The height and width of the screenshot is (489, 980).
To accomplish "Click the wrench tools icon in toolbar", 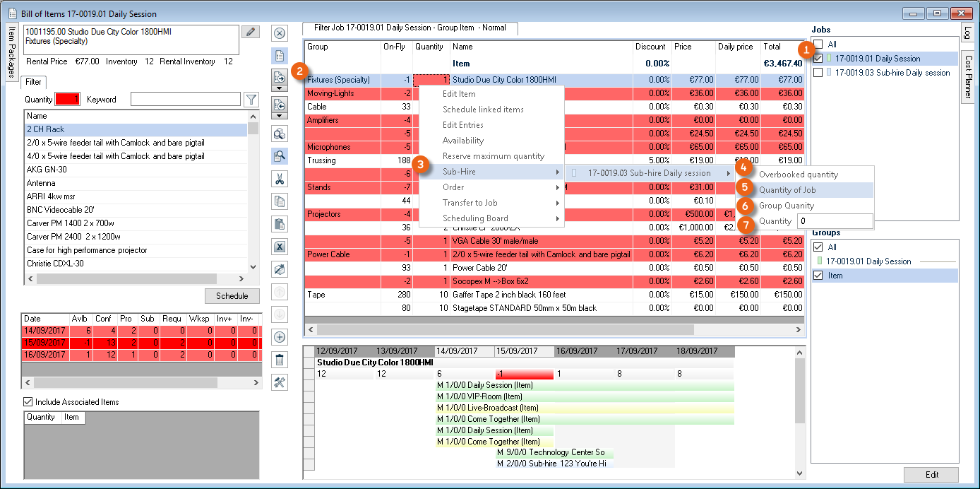I will (x=279, y=382).
